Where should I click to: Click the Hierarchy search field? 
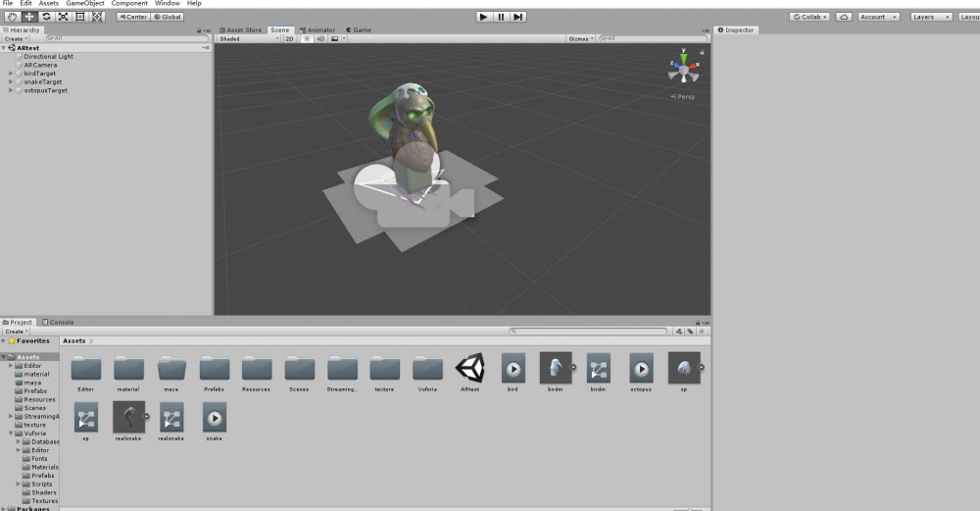point(127,39)
